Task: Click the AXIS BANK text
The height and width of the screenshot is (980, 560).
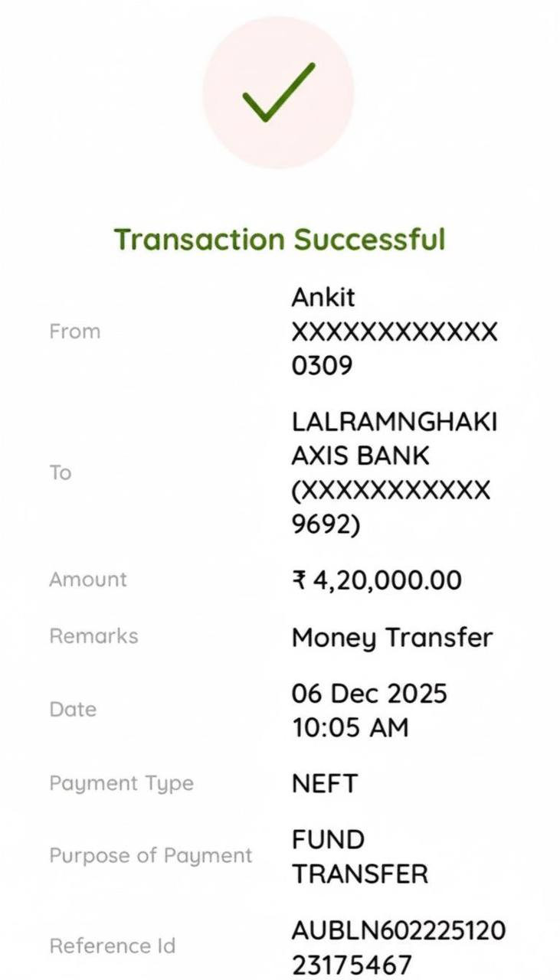Action: 360,456
